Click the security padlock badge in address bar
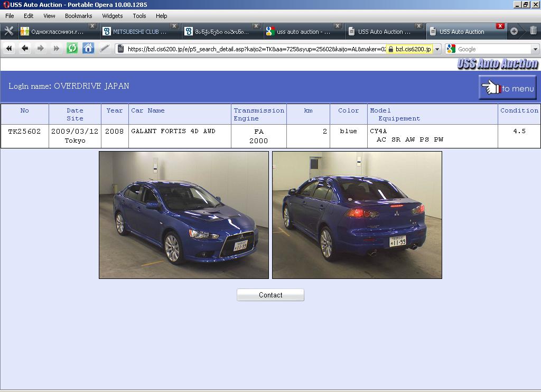Image resolution: width=541 pixels, height=392 pixels. (x=408, y=49)
